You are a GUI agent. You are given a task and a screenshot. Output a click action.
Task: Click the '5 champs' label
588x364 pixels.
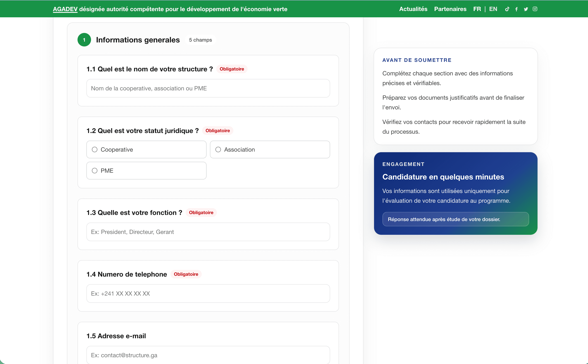click(201, 40)
